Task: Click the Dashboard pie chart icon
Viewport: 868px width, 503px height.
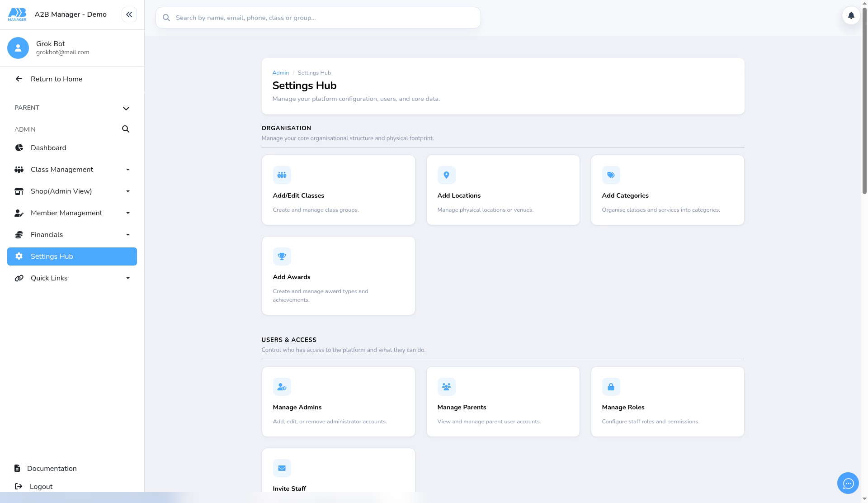Action: (x=19, y=148)
